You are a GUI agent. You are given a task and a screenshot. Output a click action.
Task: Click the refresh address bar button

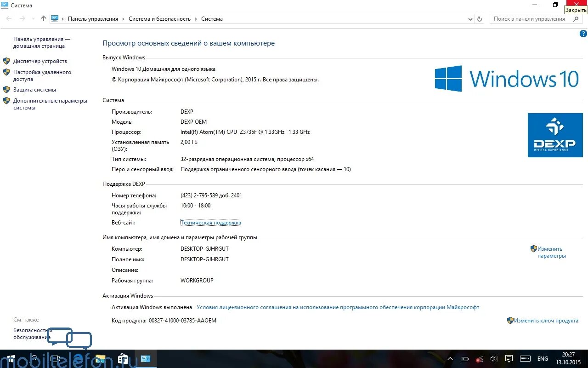[x=480, y=19]
